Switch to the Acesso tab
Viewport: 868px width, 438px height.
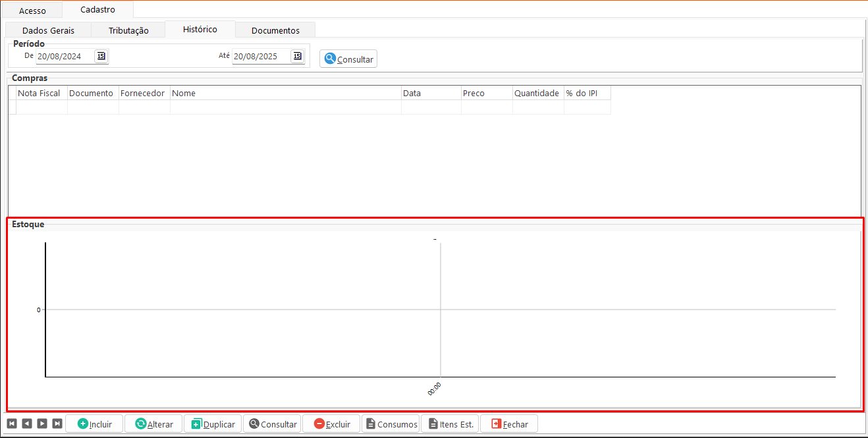pos(32,11)
